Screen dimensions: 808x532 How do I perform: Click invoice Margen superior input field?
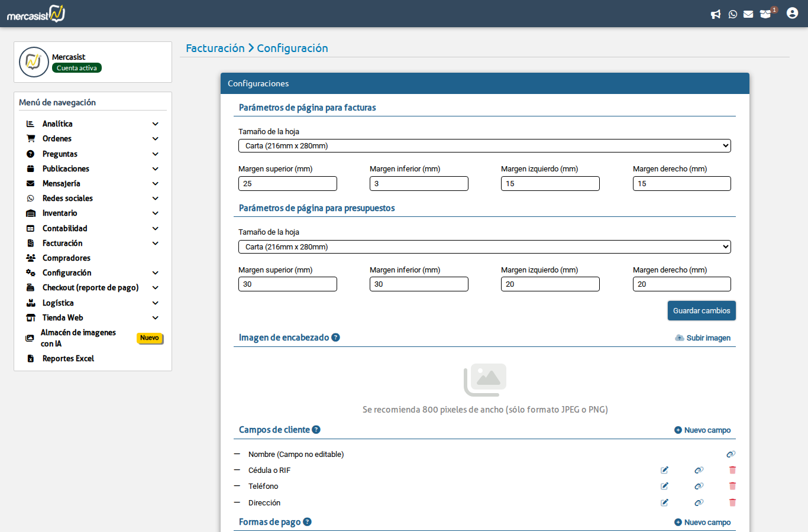[x=287, y=184]
